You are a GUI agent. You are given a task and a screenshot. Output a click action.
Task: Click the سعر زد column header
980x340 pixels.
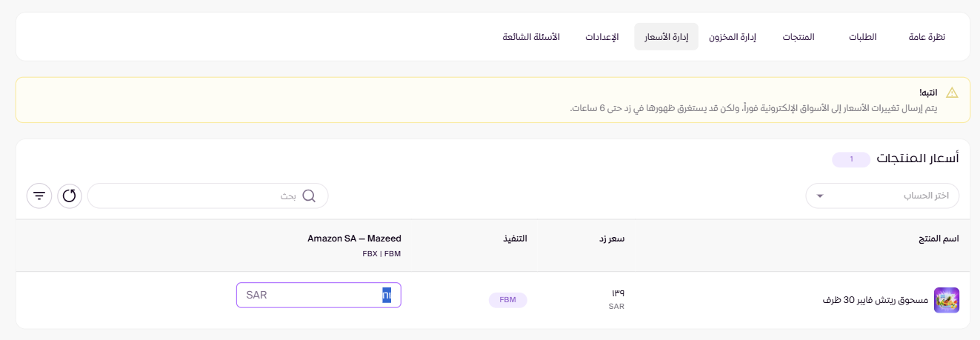[x=612, y=239]
